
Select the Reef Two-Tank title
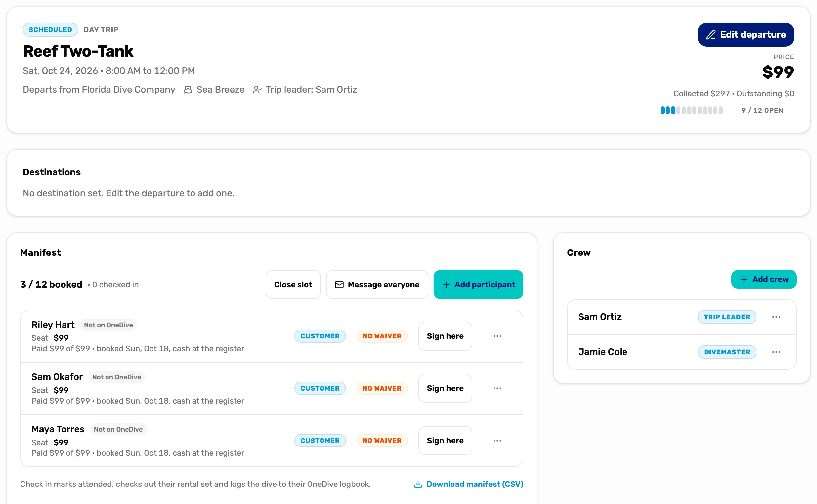coord(78,51)
